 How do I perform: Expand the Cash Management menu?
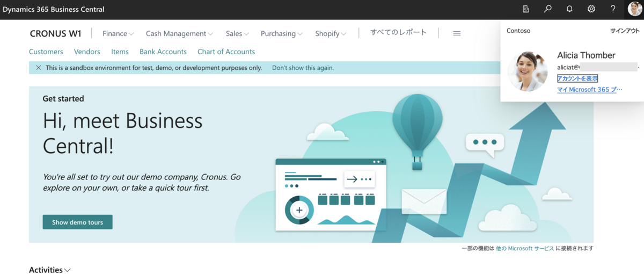[x=179, y=33]
